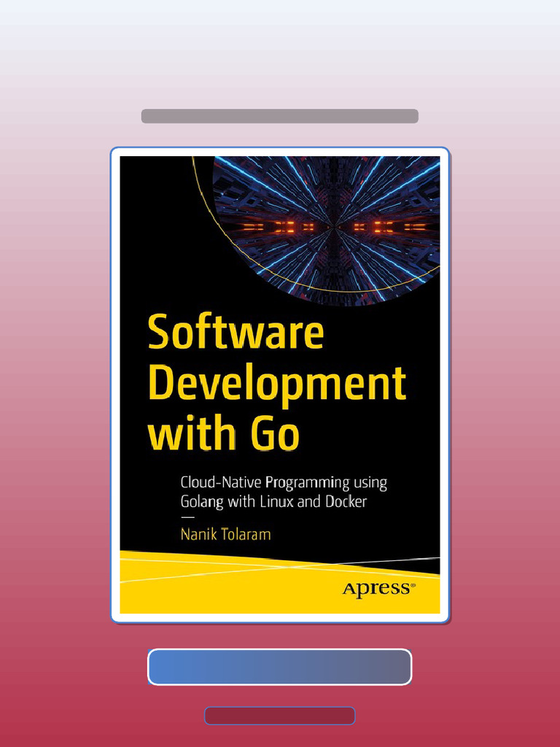Click the gray bar above the book cover
The height and width of the screenshot is (747, 560).
pyautogui.click(x=279, y=116)
